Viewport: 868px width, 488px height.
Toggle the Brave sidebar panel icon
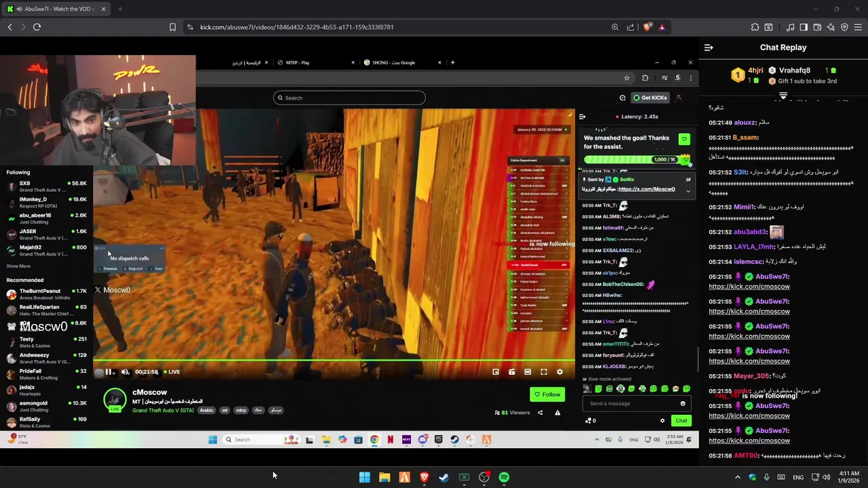click(804, 27)
